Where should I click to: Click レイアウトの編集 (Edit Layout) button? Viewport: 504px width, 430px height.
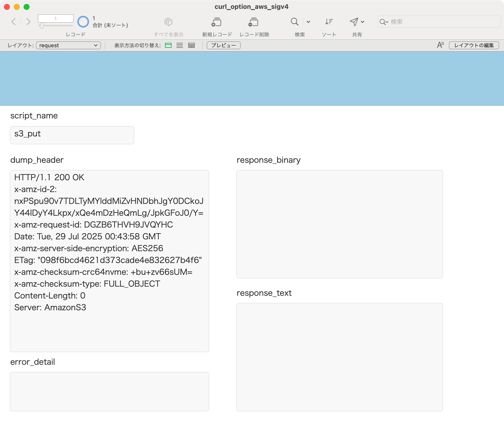474,45
